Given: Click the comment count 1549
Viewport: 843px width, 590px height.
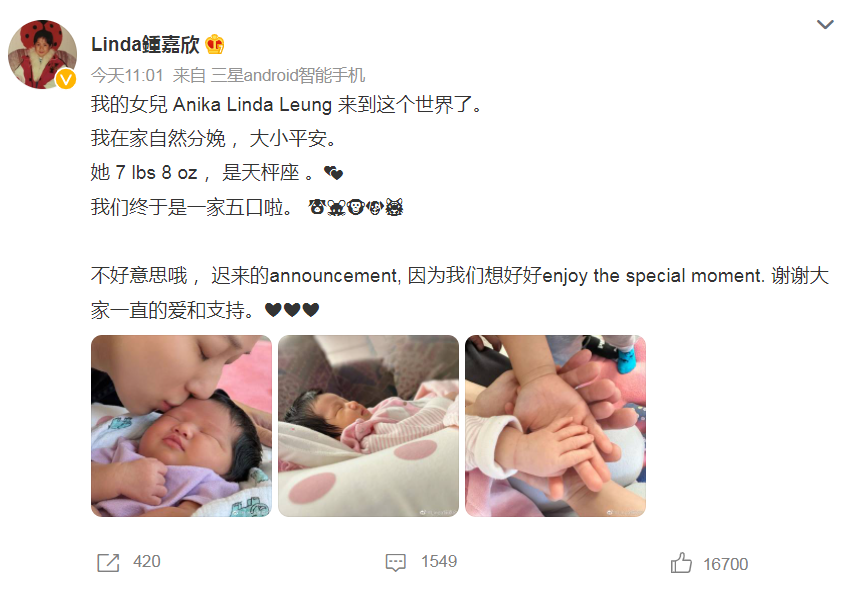Looking at the screenshot, I should click(x=439, y=561).
